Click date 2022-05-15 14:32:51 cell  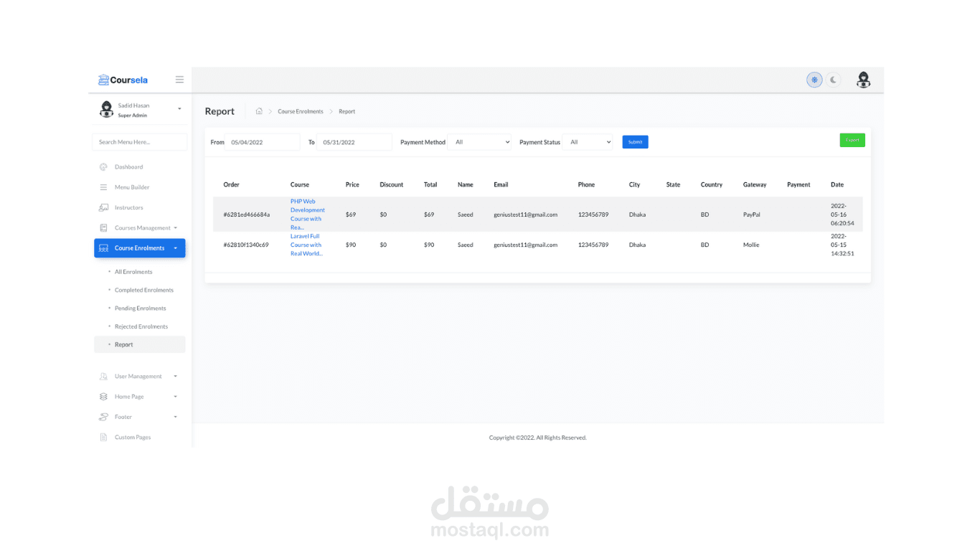(842, 245)
